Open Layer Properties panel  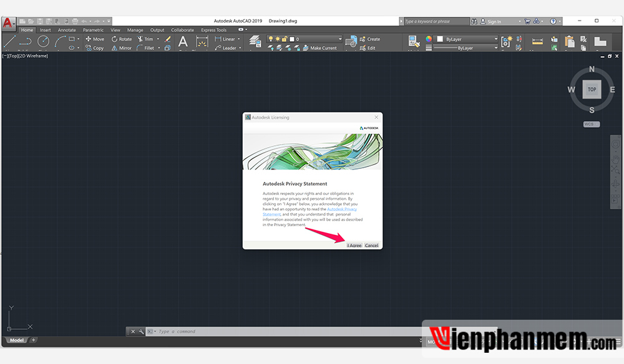coord(255,42)
